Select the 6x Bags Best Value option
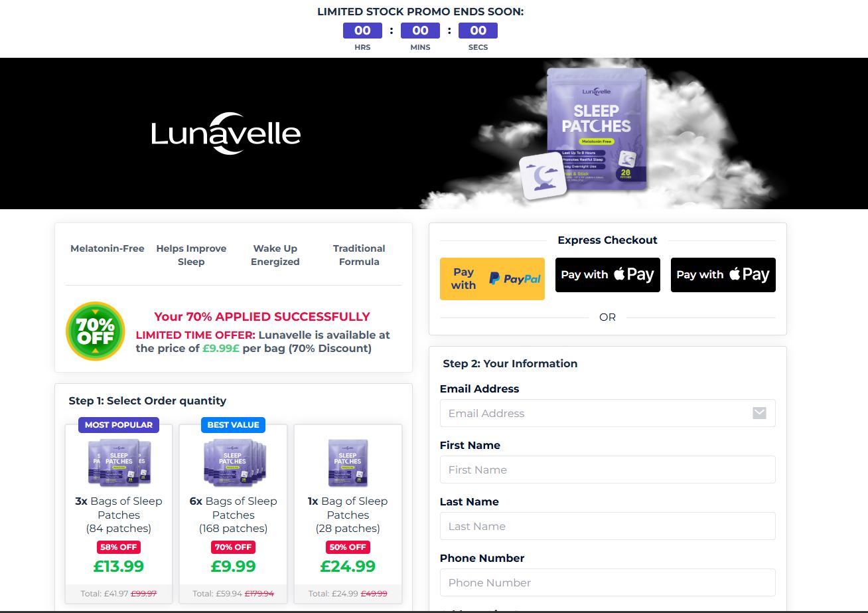Image resolution: width=868 pixels, height=613 pixels. 233,514
